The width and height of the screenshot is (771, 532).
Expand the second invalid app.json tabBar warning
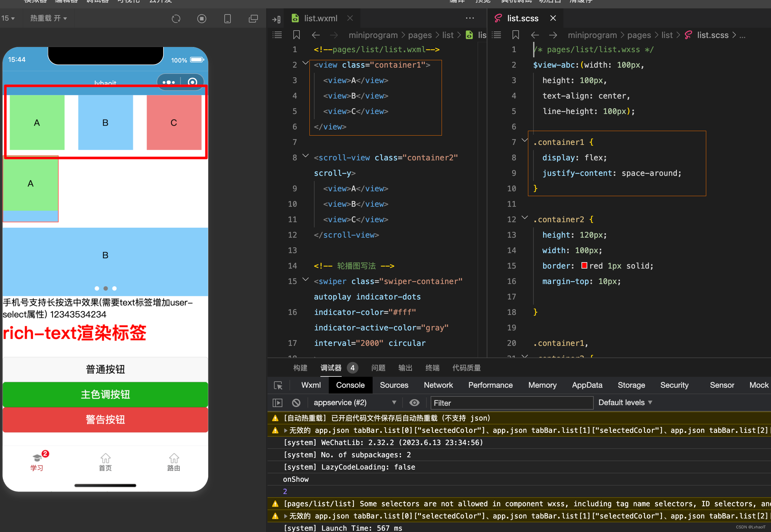point(286,516)
